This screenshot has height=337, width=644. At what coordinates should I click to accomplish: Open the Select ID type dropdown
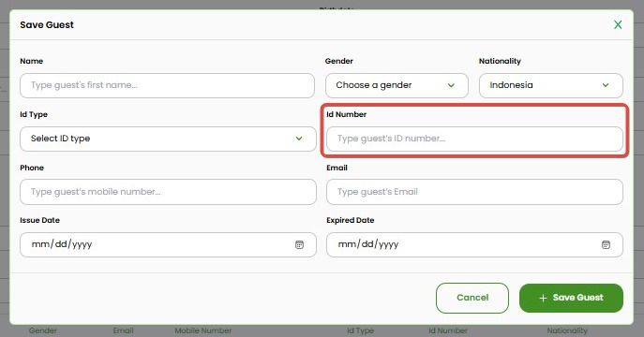point(168,139)
